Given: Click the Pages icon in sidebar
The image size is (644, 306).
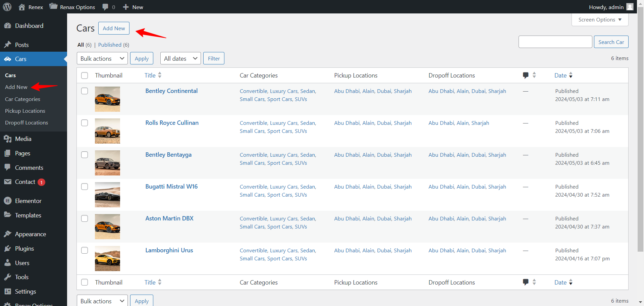Looking at the screenshot, I should pyautogui.click(x=8, y=153).
